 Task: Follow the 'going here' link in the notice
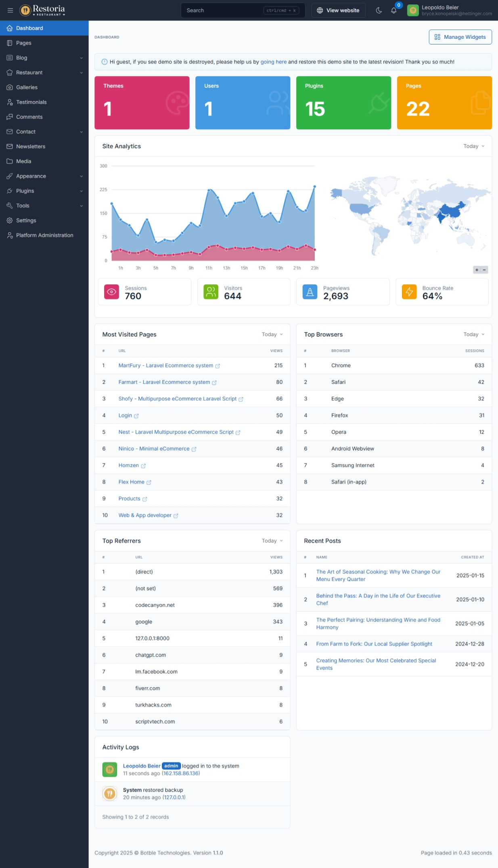click(x=273, y=62)
